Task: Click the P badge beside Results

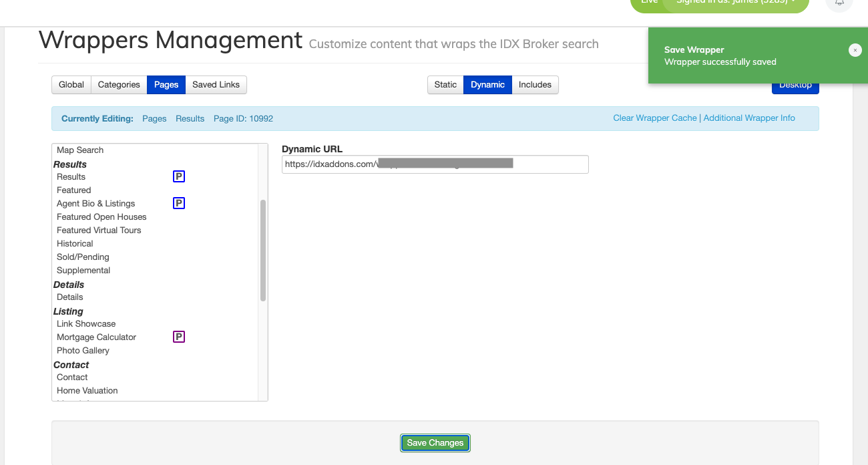Action: 179,176
